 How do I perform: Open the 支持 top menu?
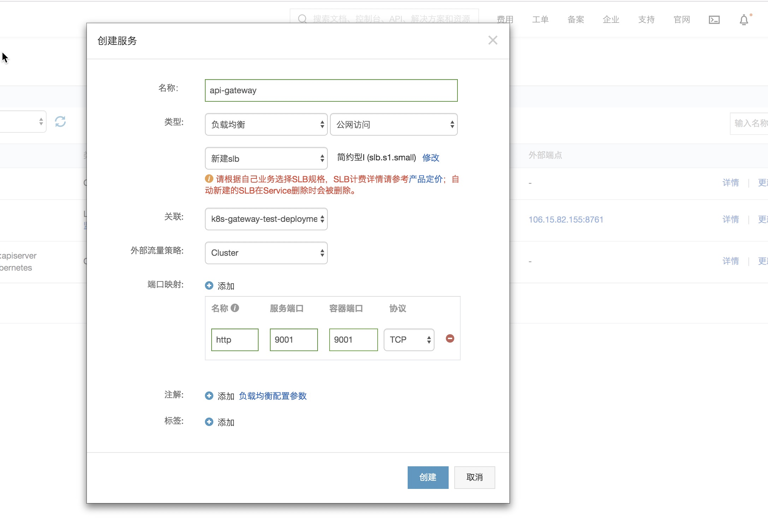pyautogui.click(x=646, y=19)
